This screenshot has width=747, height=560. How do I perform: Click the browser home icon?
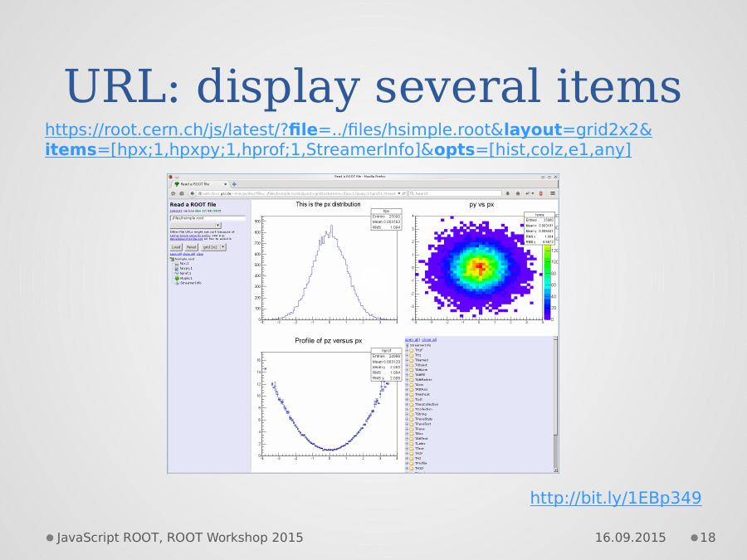(518, 193)
